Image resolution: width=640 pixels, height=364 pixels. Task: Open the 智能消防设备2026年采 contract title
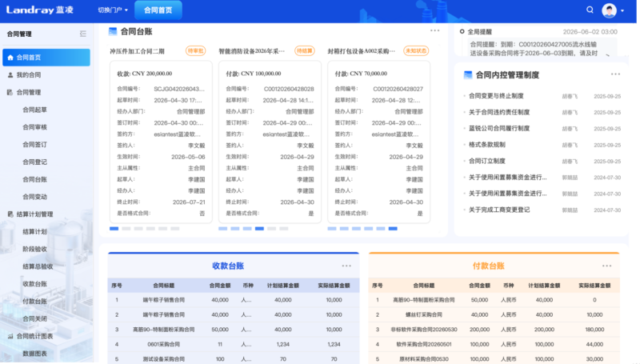tap(251, 51)
